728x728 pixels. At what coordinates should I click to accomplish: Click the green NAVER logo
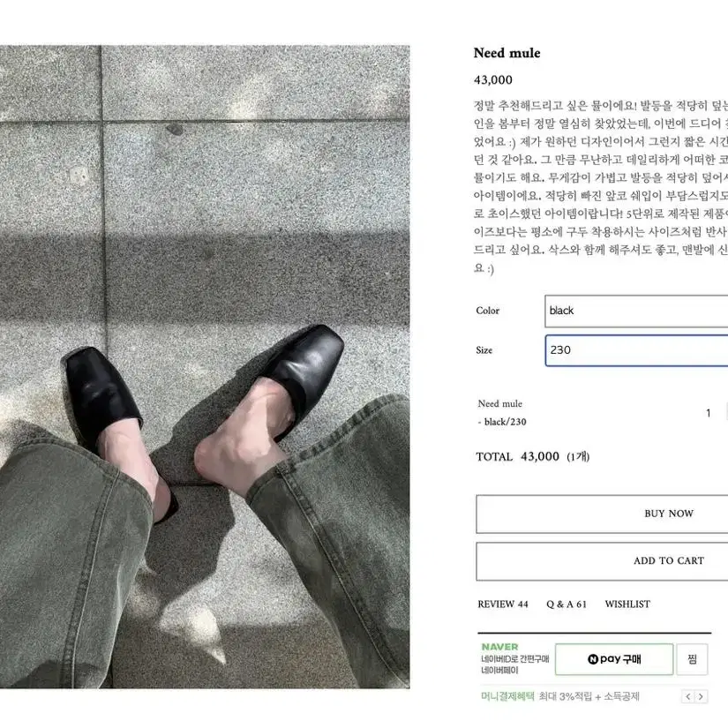(499, 647)
